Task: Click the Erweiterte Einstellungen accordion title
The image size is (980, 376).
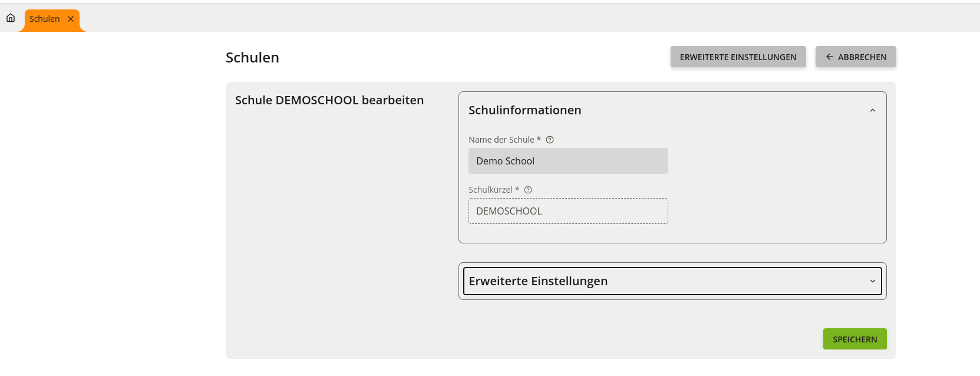Action: [x=538, y=281]
